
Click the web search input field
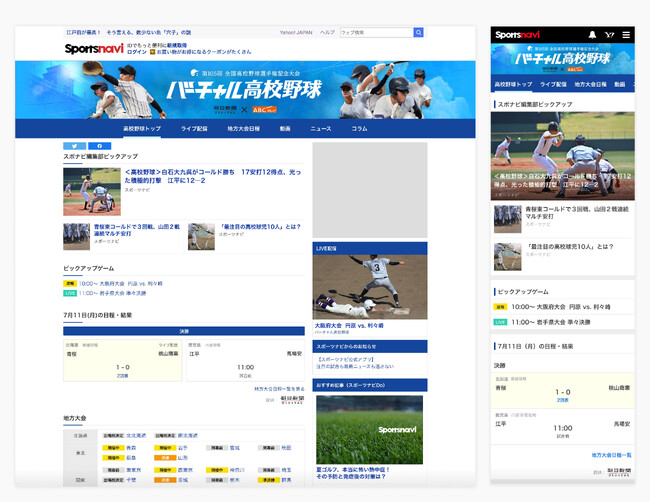[x=376, y=33]
